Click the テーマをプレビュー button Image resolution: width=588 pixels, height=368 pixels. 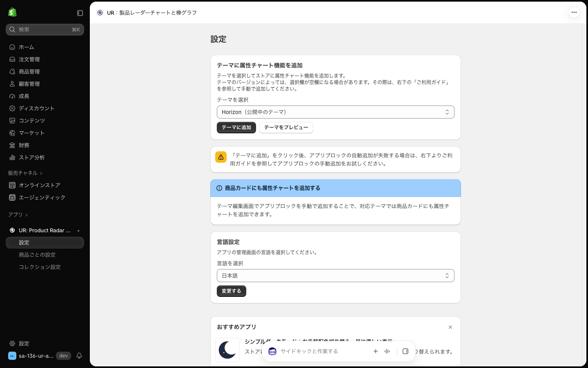click(x=286, y=128)
